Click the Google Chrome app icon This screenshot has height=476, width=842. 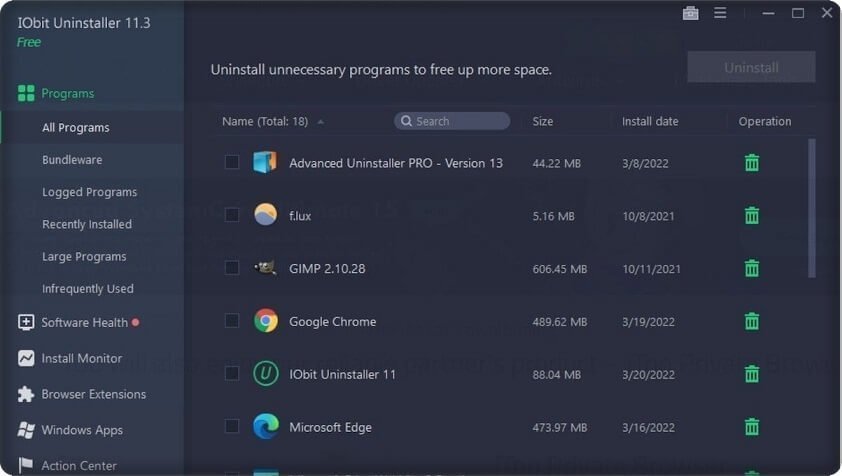(266, 321)
